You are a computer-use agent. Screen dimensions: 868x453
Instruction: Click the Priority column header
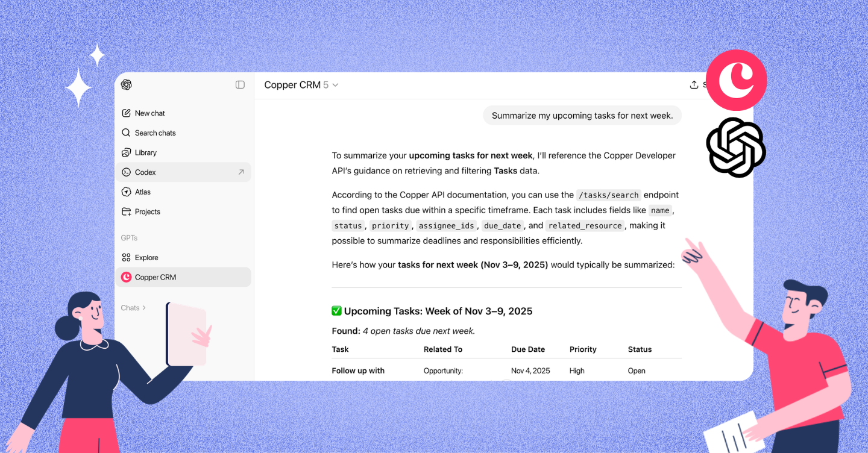[583, 349]
